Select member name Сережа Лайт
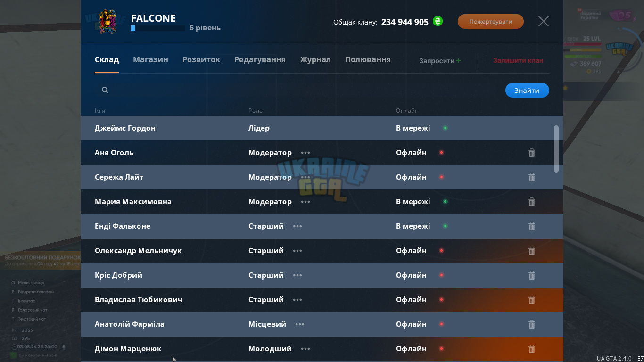Viewport: 644px width, 362px height. [x=119, y=177]
